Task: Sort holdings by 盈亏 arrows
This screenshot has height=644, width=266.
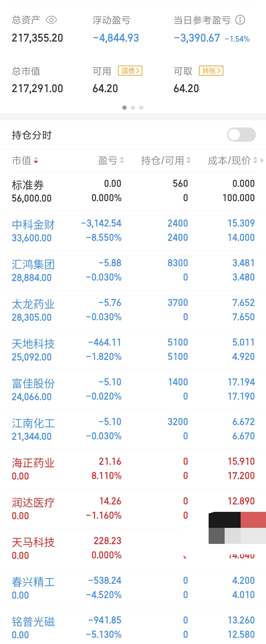Action: [x=122, y=160]
